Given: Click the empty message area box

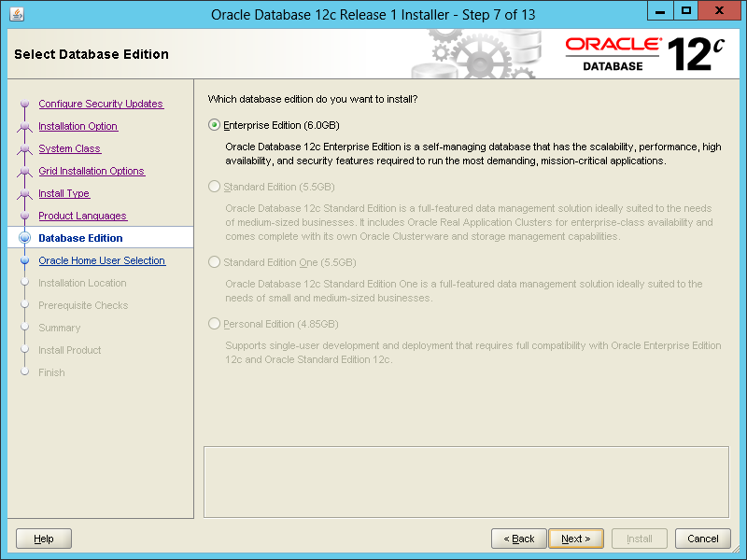Looking at the screenshot, I should point(466,482).
